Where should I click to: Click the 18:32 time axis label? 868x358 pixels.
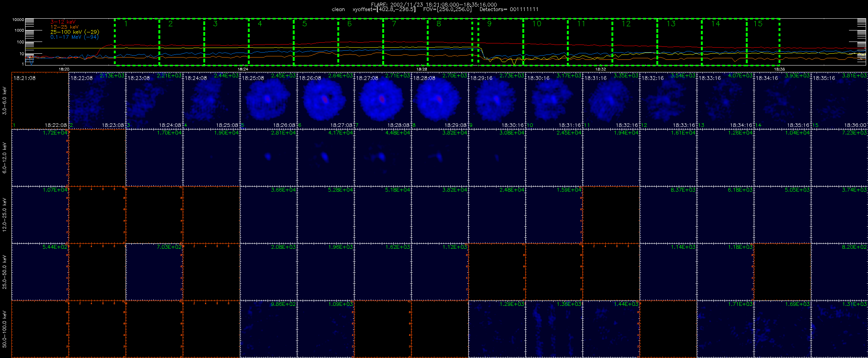[600, 69]
